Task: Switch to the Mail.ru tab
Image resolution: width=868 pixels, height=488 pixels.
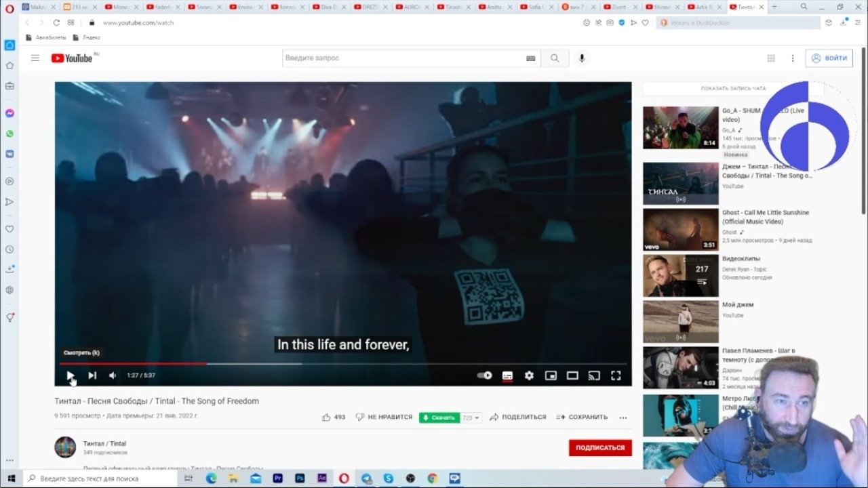Action: pos(39,7)
